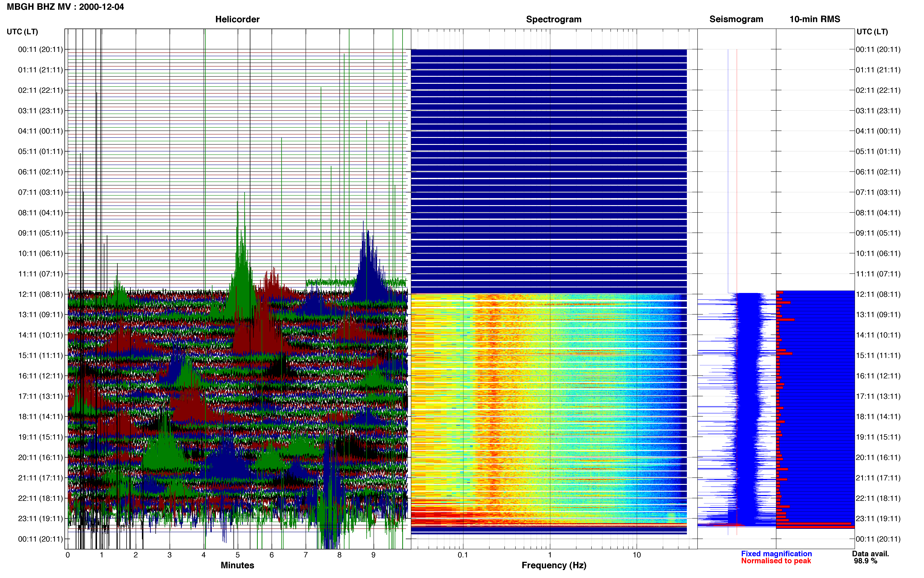Click the '10' frequency tick label
This screenshot has height=578, width=924.
(637, 555)
